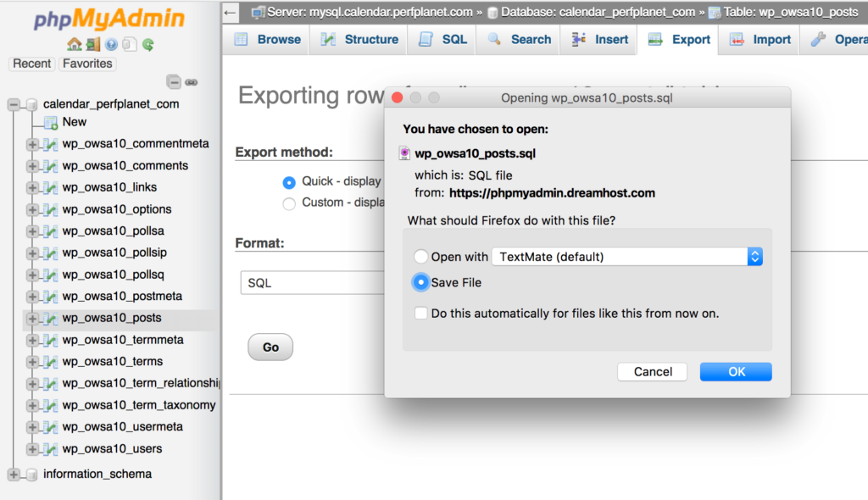Click the wp_owsa10_options table icon
Screen dimensions: 868x500
coord(50,209)
